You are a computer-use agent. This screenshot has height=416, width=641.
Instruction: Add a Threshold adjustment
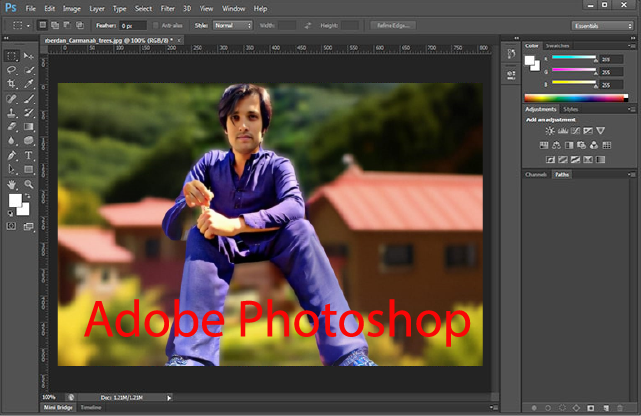pyautogui.click(x=575, y=159)
